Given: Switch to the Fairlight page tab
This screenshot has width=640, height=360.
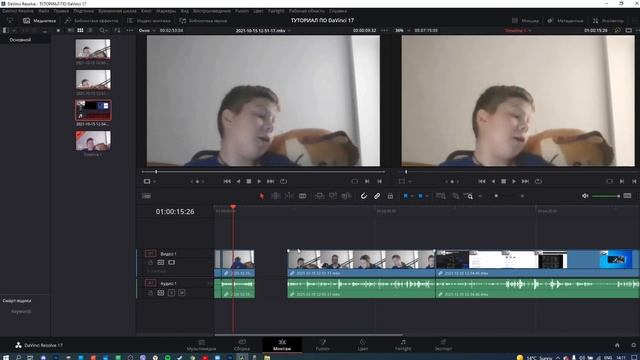Looking at the screenshot, I should 403,345.
